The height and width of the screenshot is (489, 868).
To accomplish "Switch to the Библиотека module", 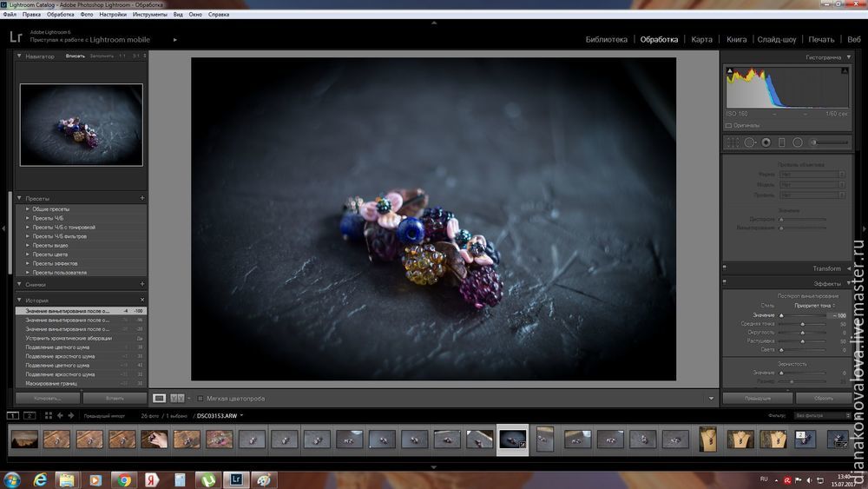I will click(x=606, y=39).
